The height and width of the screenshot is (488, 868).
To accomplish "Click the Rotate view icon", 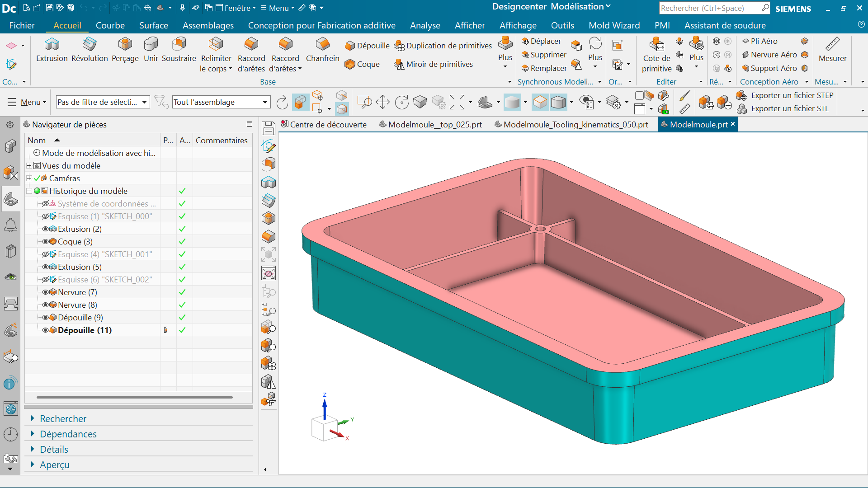I will tap(401, 102).
